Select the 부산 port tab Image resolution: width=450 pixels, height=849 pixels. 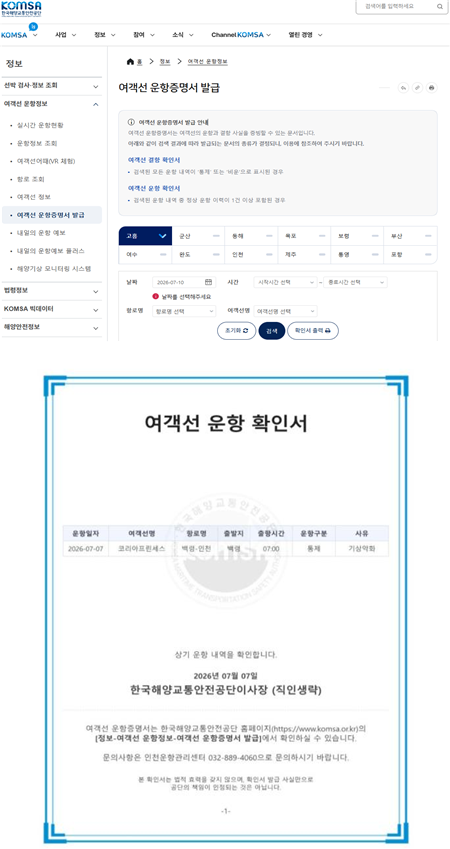[x=410, y=236]
